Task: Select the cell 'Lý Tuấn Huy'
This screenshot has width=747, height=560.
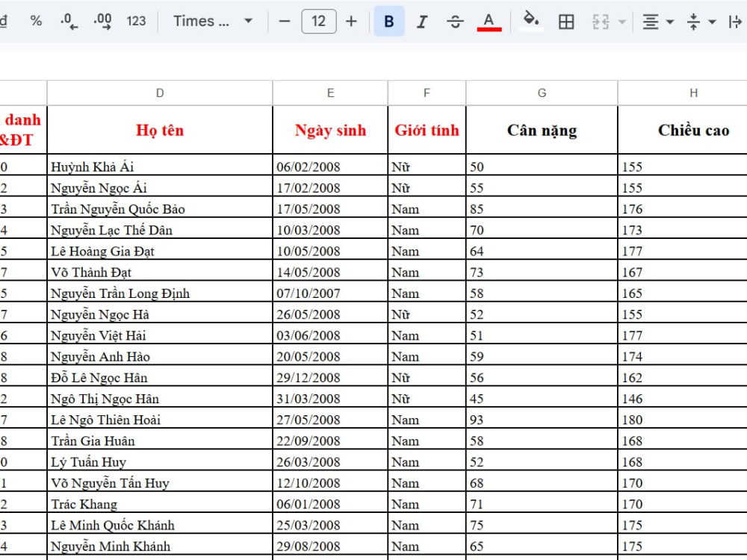Action: (160, 459)
